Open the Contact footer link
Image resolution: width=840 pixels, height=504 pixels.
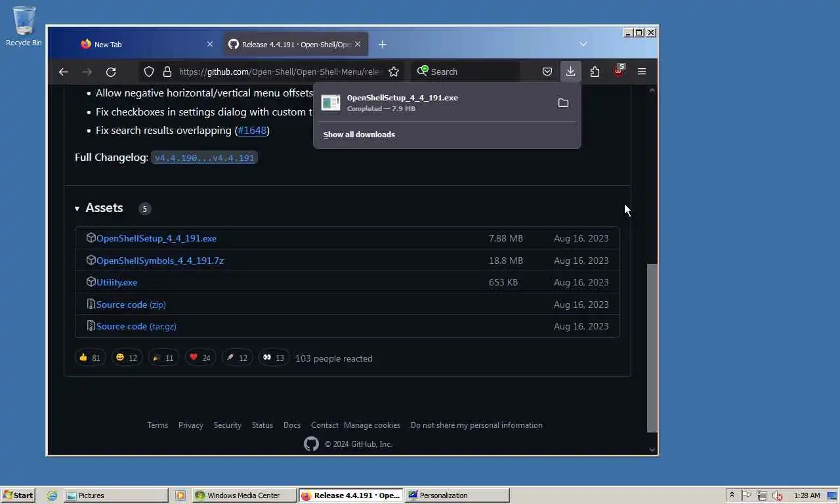(324, 425)
